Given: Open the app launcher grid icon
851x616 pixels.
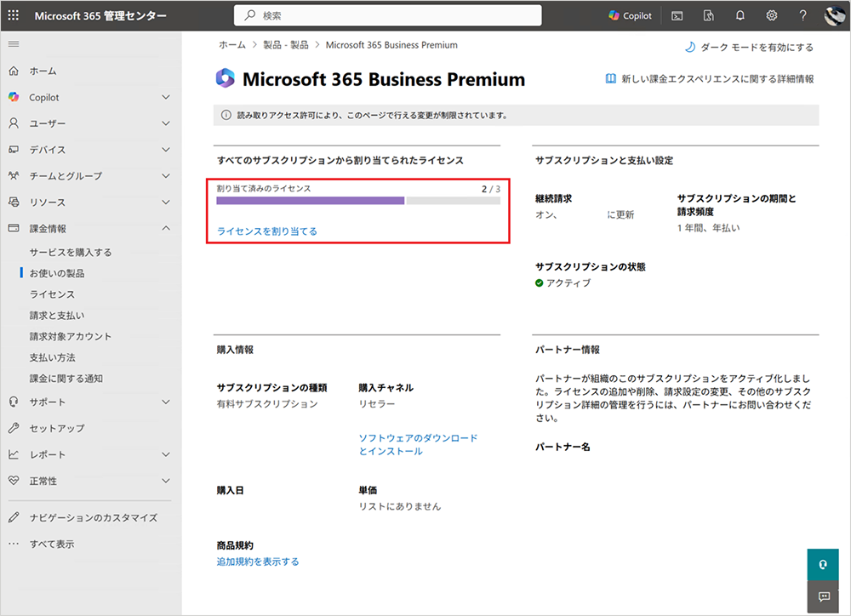Looking at the screenshot, I should coord(14,15).
